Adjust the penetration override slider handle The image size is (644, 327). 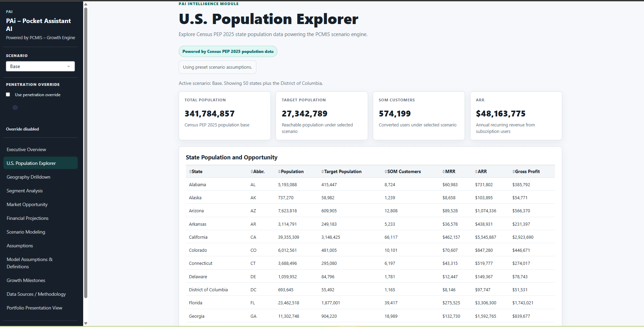tap(15, 108)
